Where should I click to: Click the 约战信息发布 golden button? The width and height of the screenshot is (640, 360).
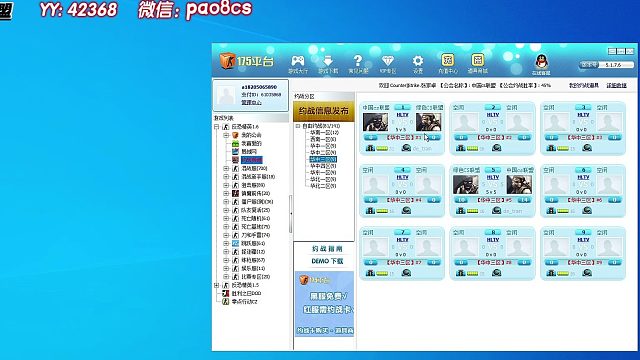[x=324, y=111]
